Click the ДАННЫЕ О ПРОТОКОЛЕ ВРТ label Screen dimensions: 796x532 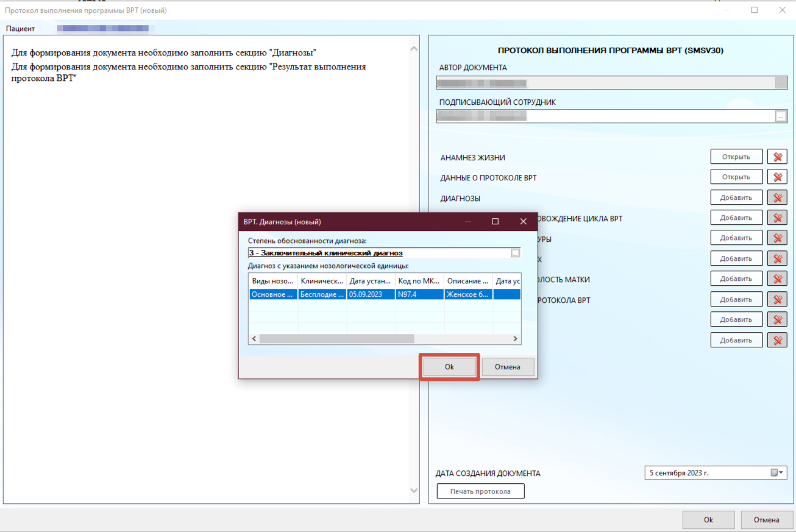[x=488, y=178]
